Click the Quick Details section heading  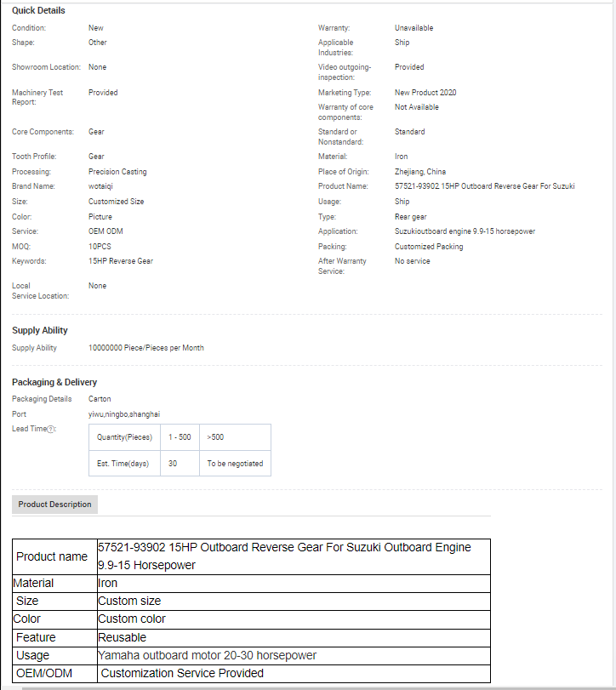38,10
